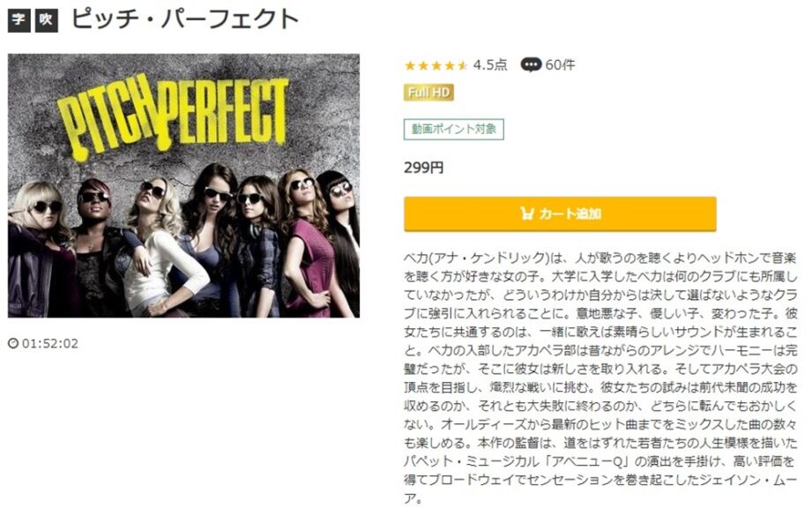Viewport: 812px width, 516px height.
Task: Click the yellow PITCH PERFECT logo
Action: click(x=173, y=119)
